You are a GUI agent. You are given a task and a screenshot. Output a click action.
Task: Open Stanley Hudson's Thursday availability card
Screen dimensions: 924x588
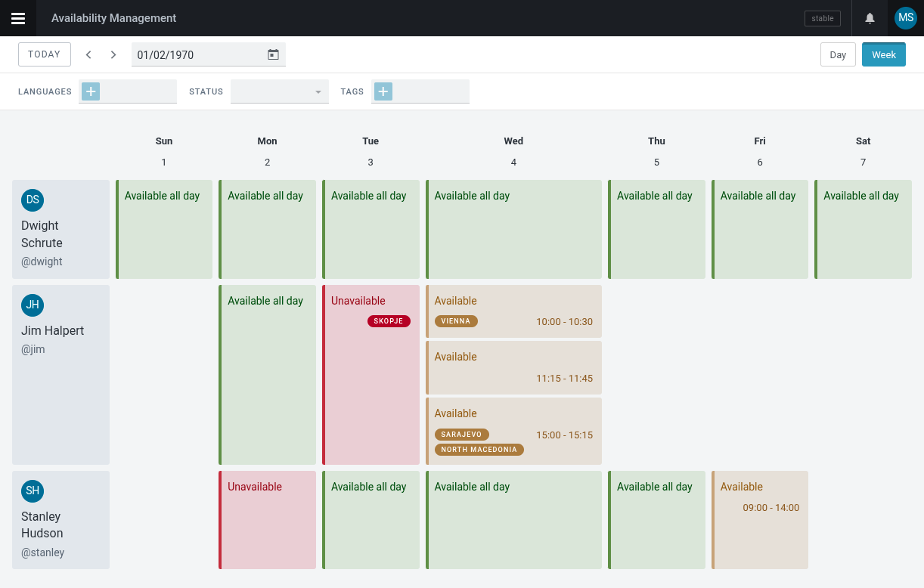pyautogui.click(x=656, y=520)
